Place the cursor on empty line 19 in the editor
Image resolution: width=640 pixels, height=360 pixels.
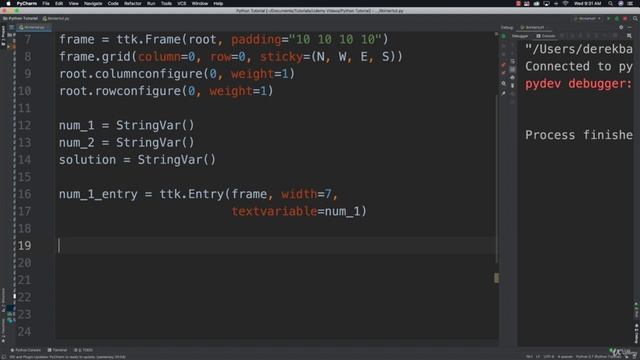pyautogui.click(x=277, y=245)
